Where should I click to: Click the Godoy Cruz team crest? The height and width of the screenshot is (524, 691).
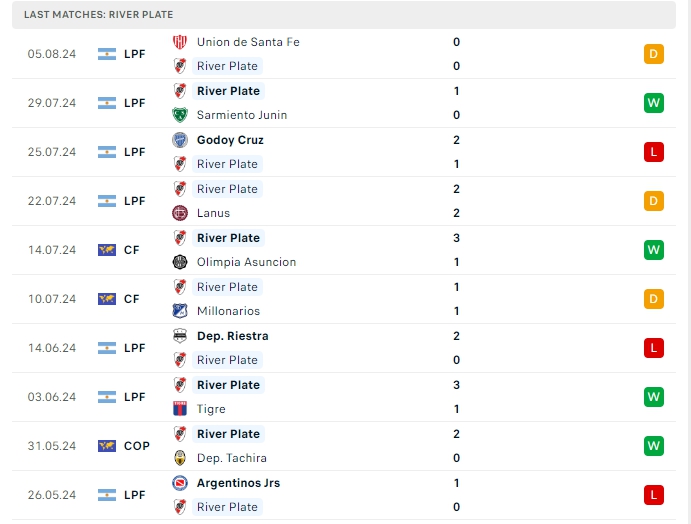coord(180,140)
